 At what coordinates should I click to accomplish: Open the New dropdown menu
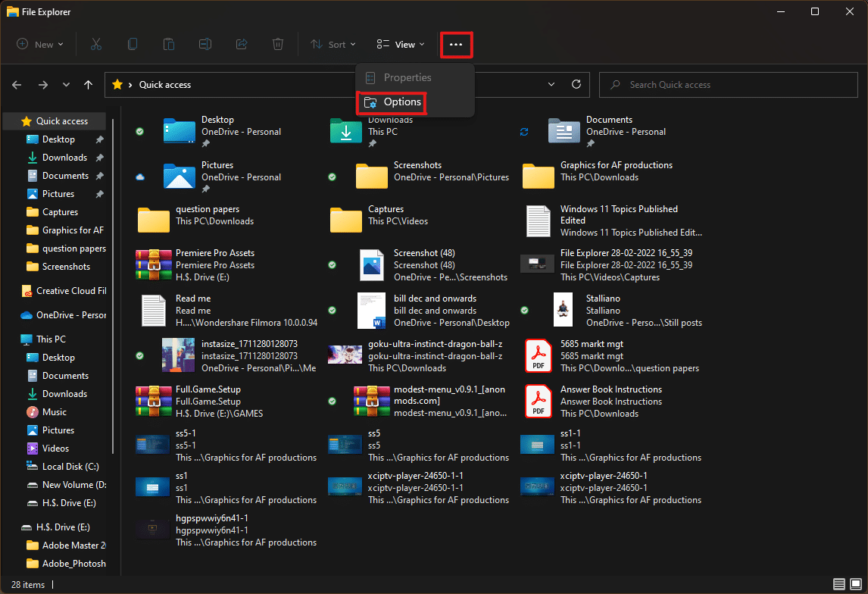point(40,44)
